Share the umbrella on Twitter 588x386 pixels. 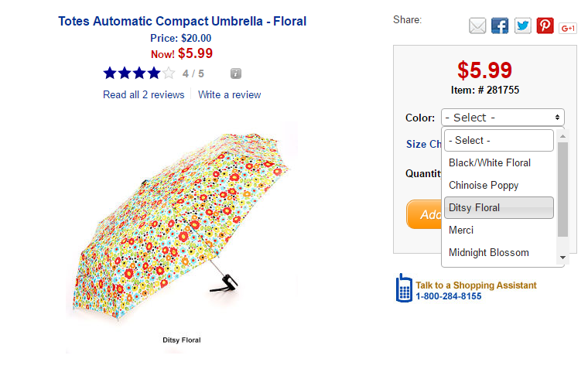coord(523,26)
